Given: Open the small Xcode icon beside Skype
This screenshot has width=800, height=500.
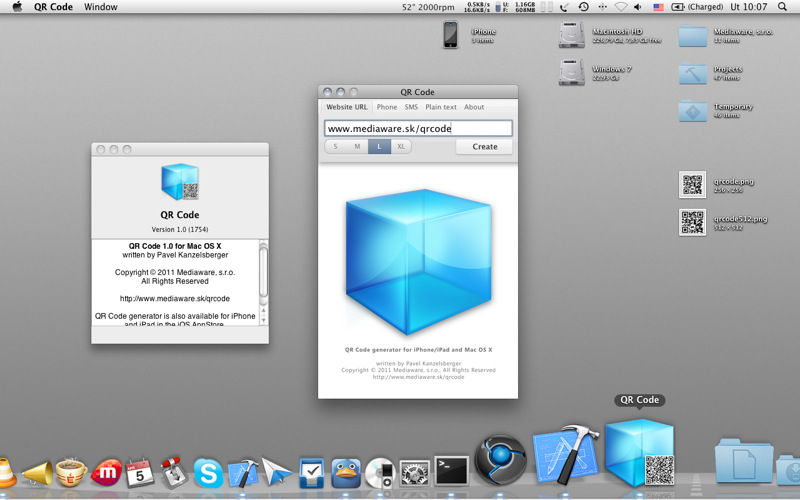Looking at the screenshot, I should (242, 473).
